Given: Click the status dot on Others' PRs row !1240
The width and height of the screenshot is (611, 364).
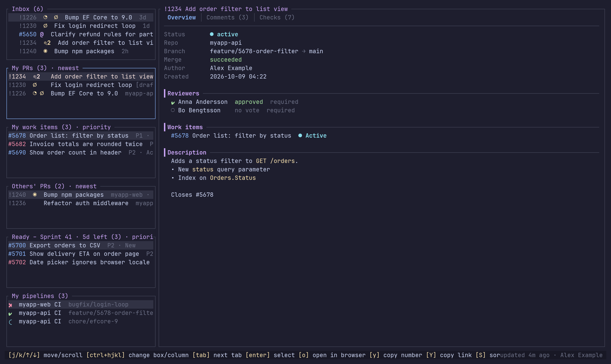Looking at the screenshot, I should (x=35, y=195).
